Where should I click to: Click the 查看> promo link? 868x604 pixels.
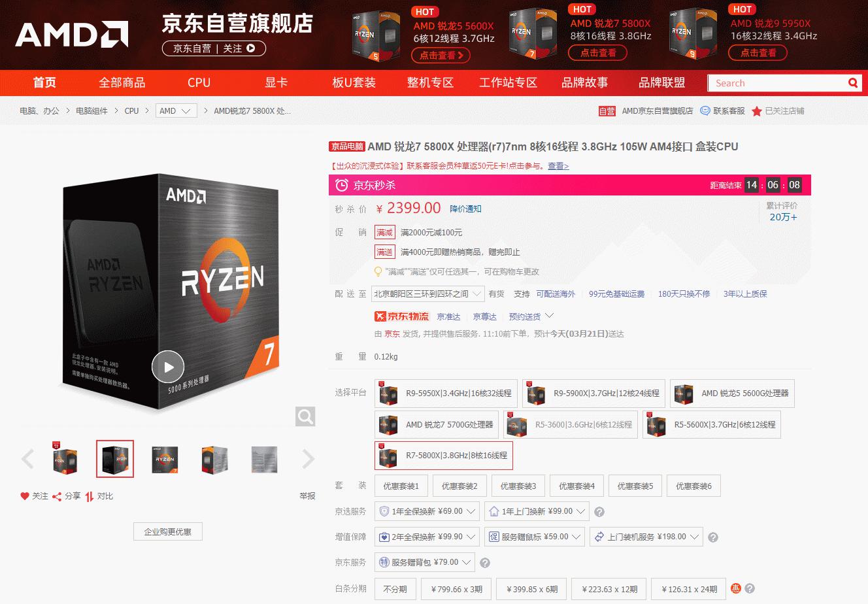click(x=558, y=166)
